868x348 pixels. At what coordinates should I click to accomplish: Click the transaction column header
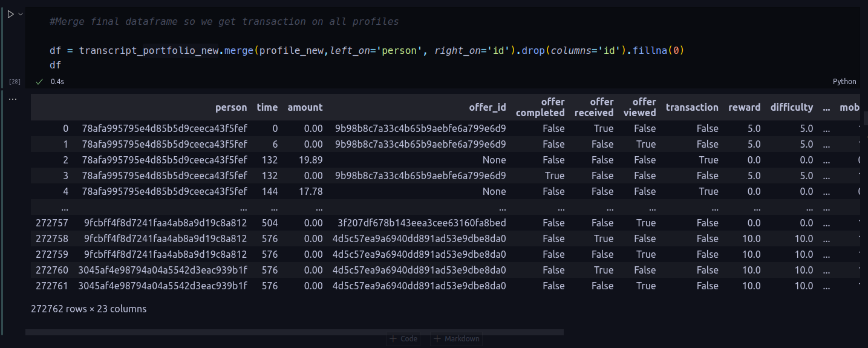(692, 108)
